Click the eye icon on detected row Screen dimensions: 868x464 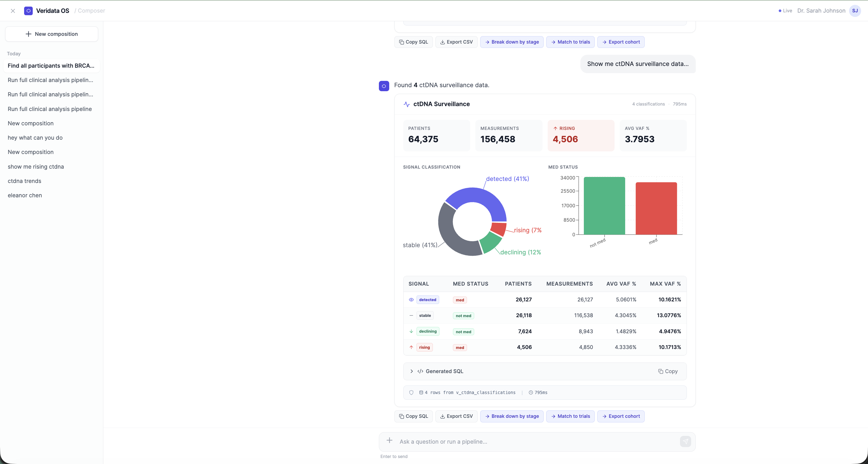click(411, 300)
